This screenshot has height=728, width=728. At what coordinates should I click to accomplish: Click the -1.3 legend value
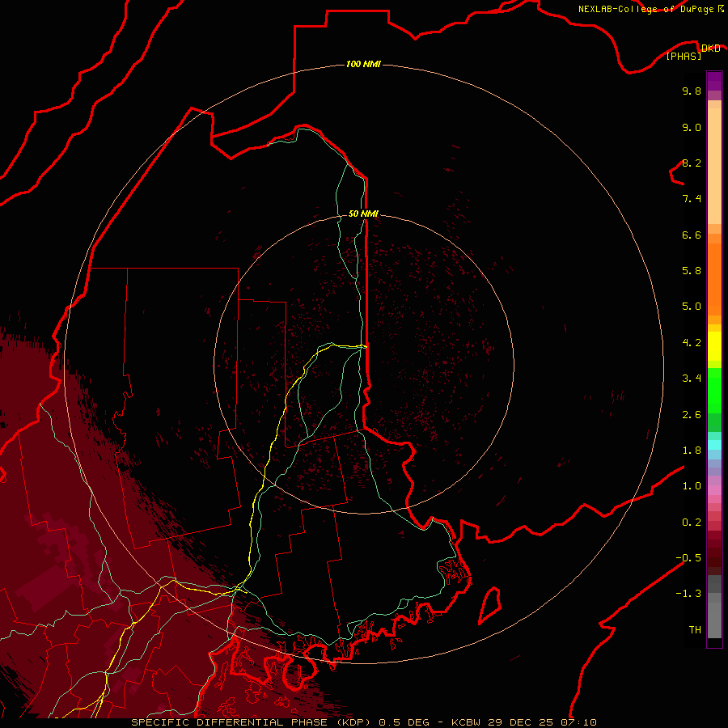click(x=688, y=594)
